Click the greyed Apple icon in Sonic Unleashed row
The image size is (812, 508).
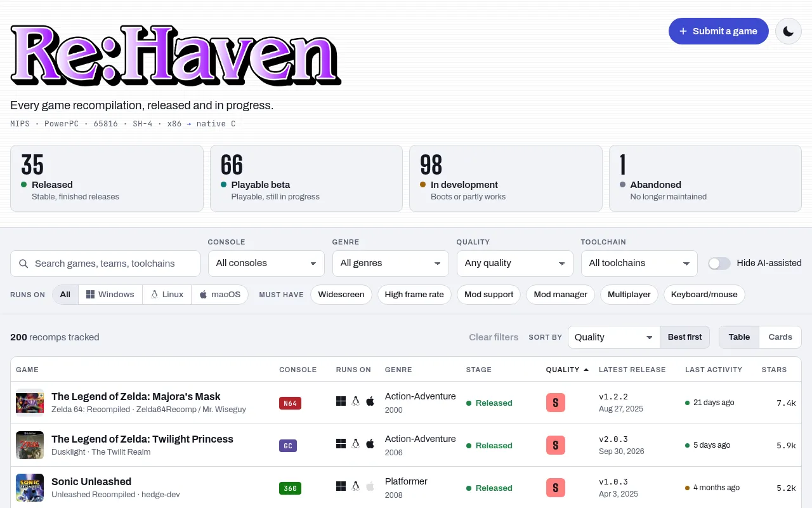370,486
